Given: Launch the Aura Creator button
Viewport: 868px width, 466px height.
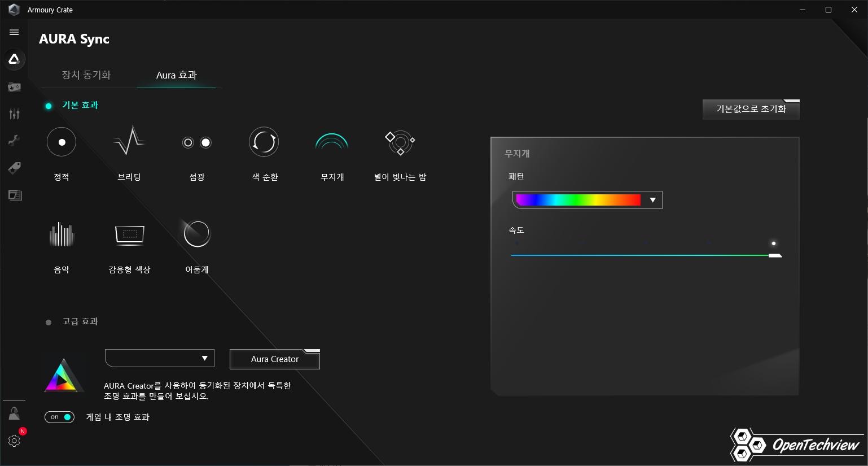Looking at the screenshot, I should click(275, 359).
